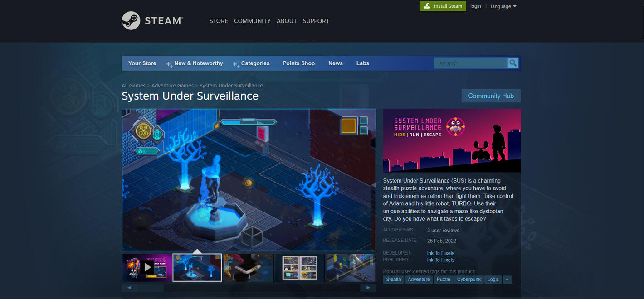
Task: Open the Ink To Pixels developer link
Action: point(440,253)
